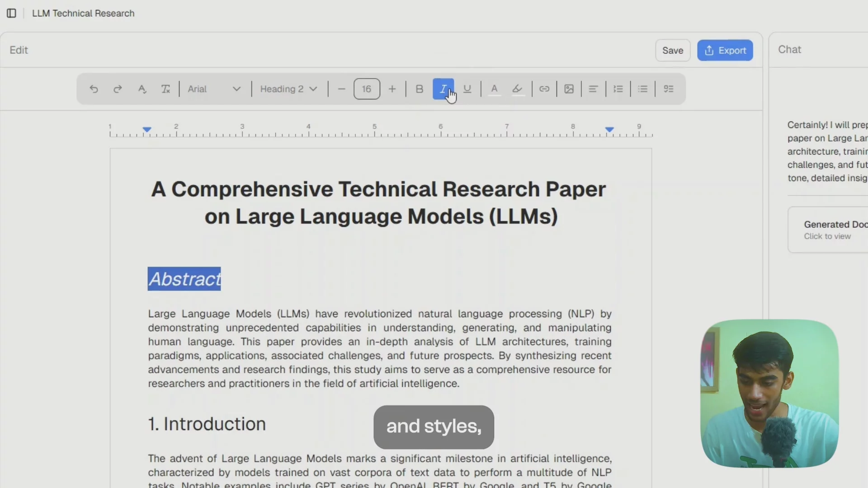This screenshot has width=868, height=488.
Task: Open the Chat panel header
Action: pos(789,49)
